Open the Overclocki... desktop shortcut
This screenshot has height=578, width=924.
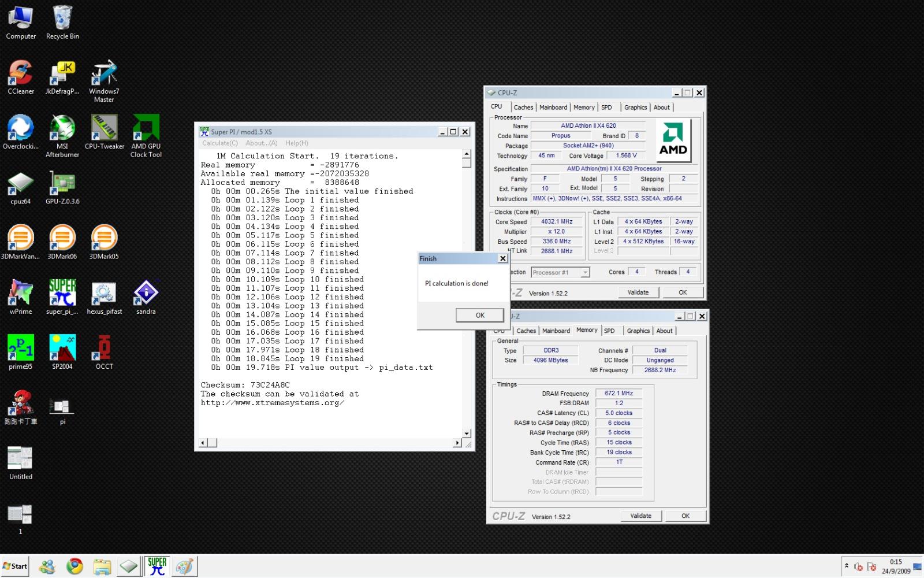click(x=21, y=132)
